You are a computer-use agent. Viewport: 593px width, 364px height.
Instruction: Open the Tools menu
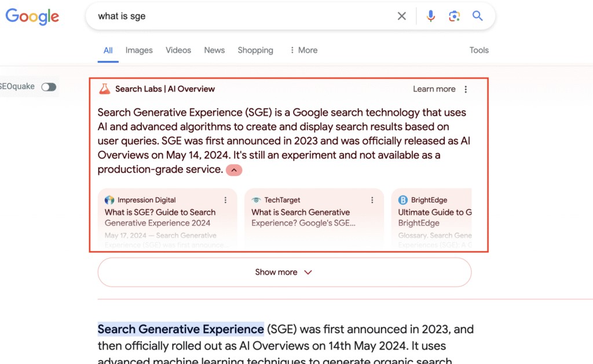[x=479, y=50]
